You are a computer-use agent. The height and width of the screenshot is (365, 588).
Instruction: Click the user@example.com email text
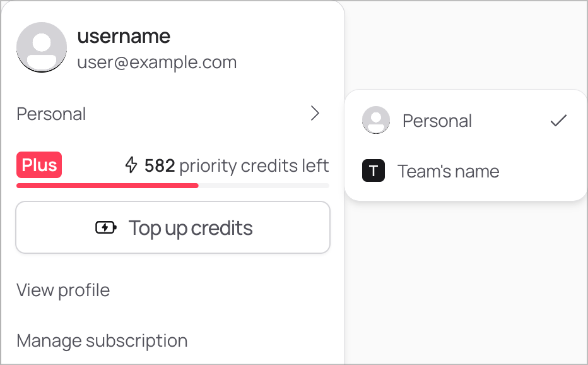click(156, 63)
